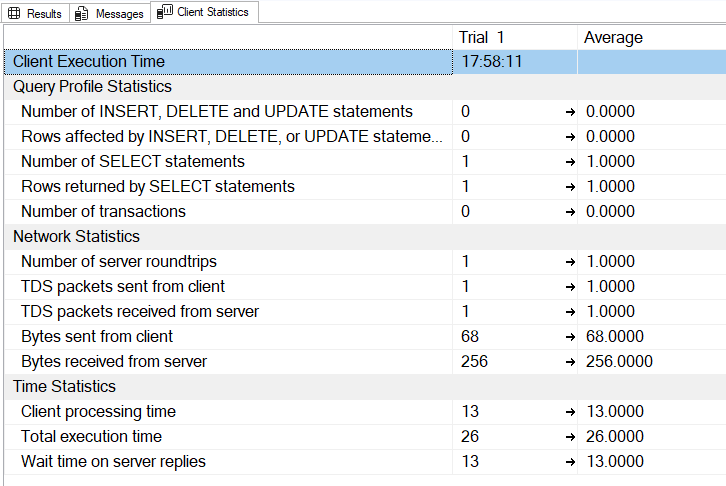Screen dimensions: 726x486
Task: Click the arrow icon in Number of server roundtrips row
Action: (570, 262)
